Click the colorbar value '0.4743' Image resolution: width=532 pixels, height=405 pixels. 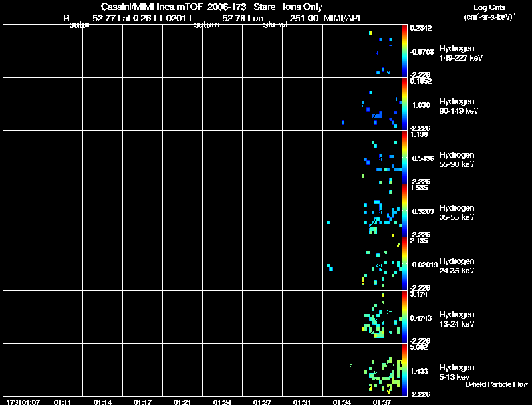point(421,318)
